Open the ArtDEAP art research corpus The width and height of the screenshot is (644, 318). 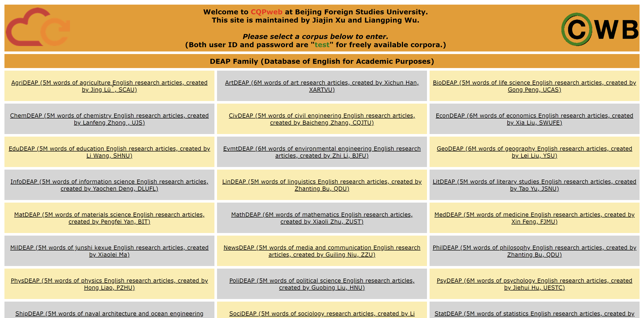(x=322, y=83)
